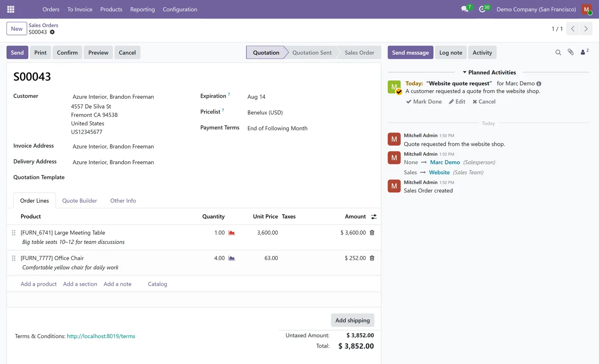Click Add a product link

39,284
